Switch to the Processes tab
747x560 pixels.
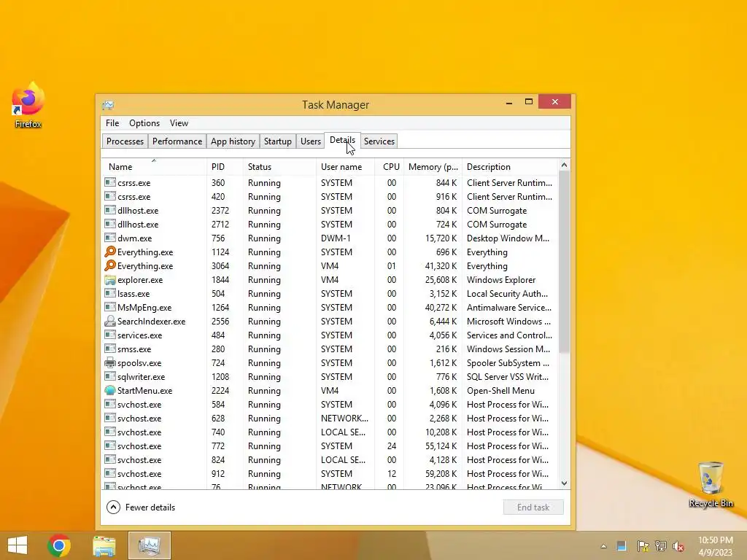(125, 141)
